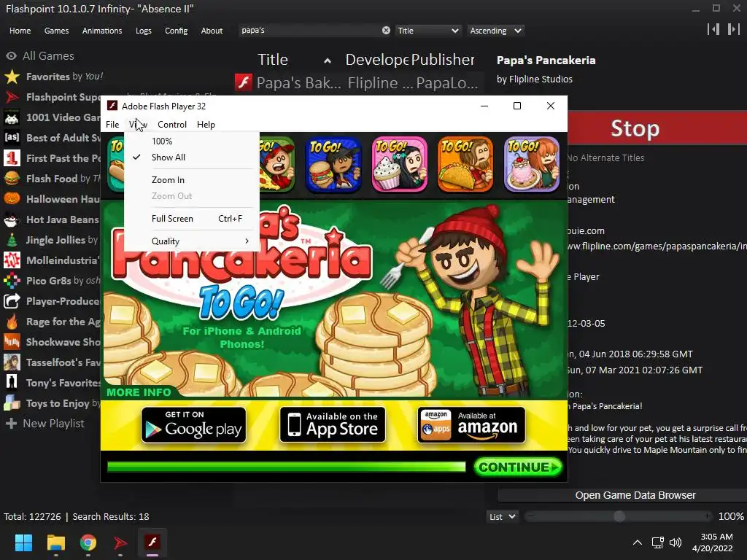Collapse the left sidebar toggle icon
747x560 pixels.
point(713,29)
